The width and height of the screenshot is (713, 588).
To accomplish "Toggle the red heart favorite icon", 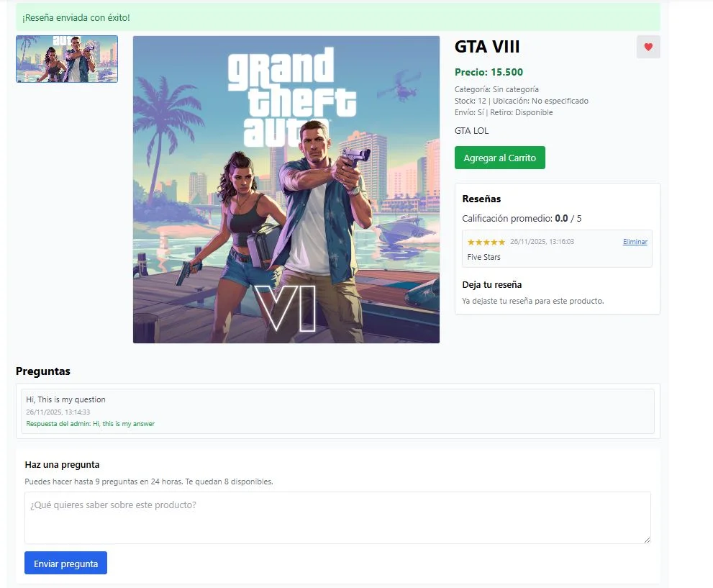I will [648, 47].
